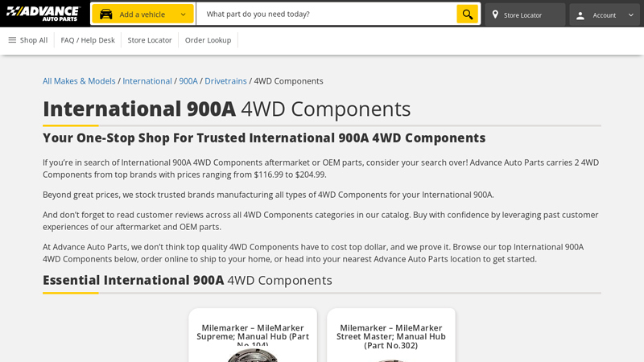Click the 'Your One-Stop Shop' subheading
The height and width of the screenshot is (362, 644).
click(264, 138)
